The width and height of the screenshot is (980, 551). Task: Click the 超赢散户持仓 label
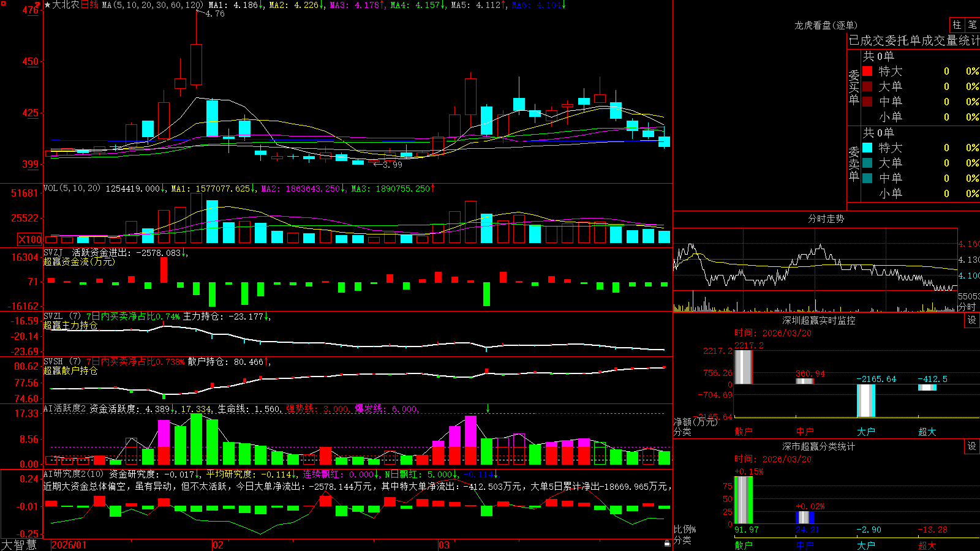pos(70,370)
